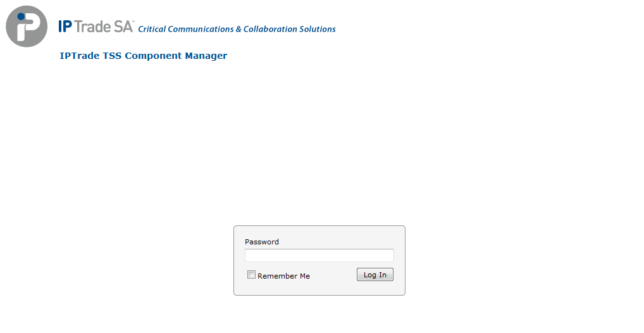Click the IP Trade circular logo
This screenshot has width=644, height=333.
(27, 27)
